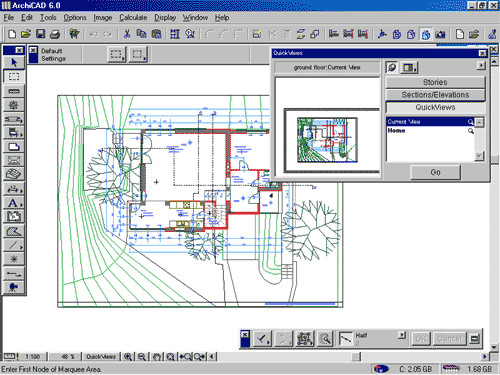500x375 pixels.
Task: Open the Calculate menu
Action: pos(133,18)
